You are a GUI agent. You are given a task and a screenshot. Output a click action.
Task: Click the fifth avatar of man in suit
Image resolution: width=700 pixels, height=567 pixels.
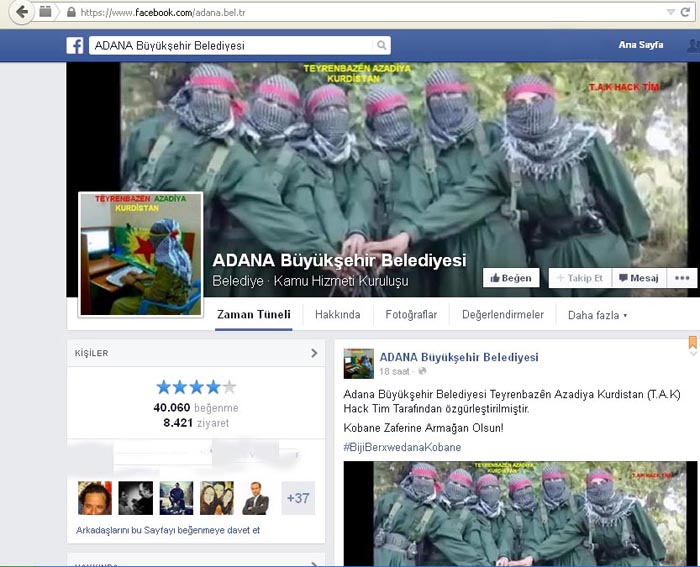pyautogui.click(x=256, y=498)
